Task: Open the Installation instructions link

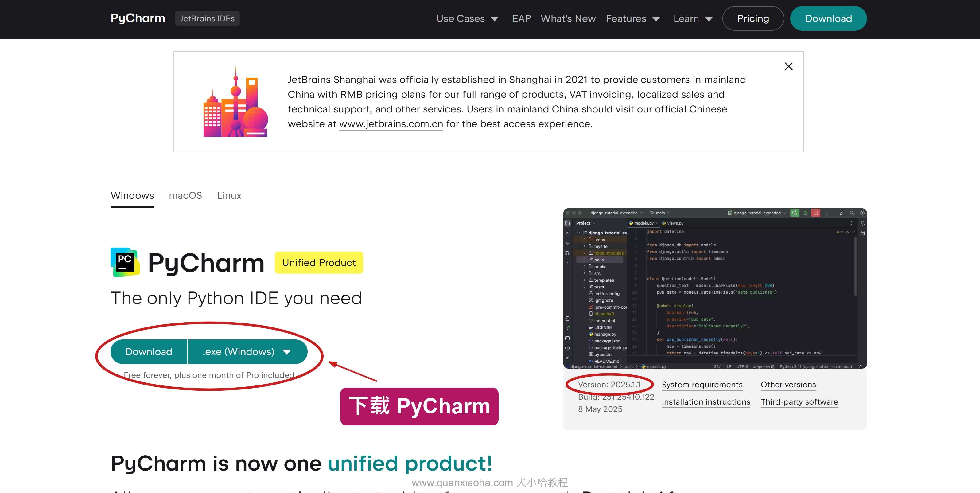Action: coord(706,402)
